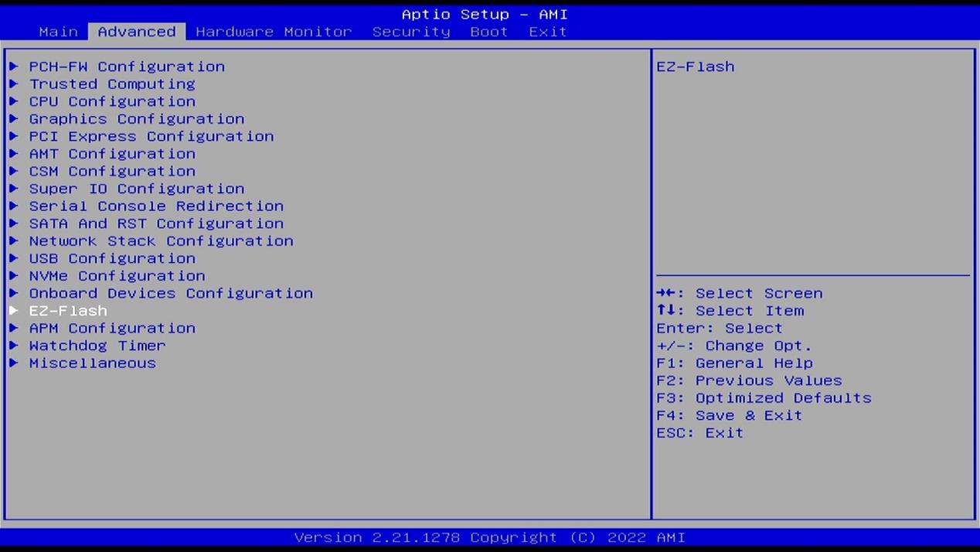Image resolution: width=980 pixels, height=552 pixels.
Task: Choose SATA And RST Configuration
Action: (156, 223)
